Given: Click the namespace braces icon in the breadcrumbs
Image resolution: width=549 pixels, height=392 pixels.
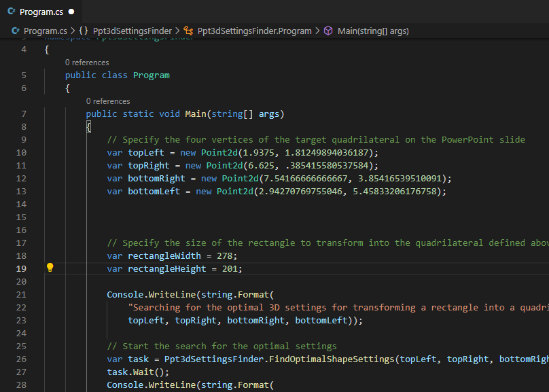Looking at the screenshot, I should (84, 31).
